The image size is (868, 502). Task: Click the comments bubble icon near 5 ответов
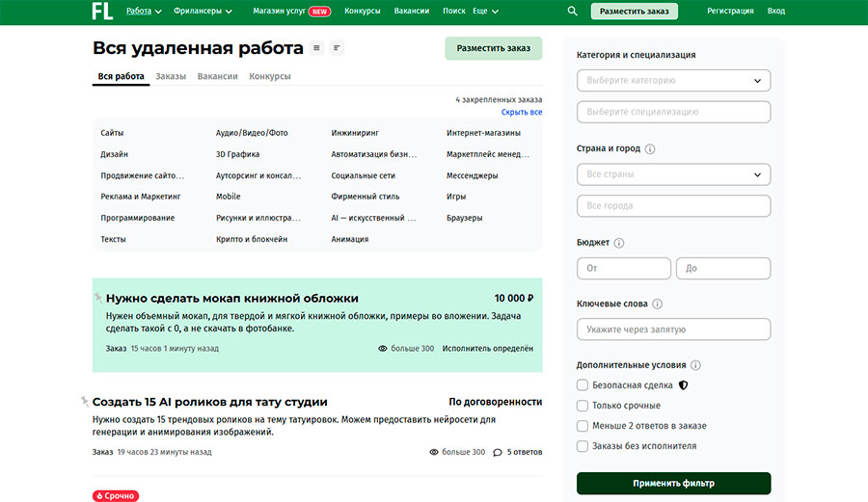tap(498, 452)
